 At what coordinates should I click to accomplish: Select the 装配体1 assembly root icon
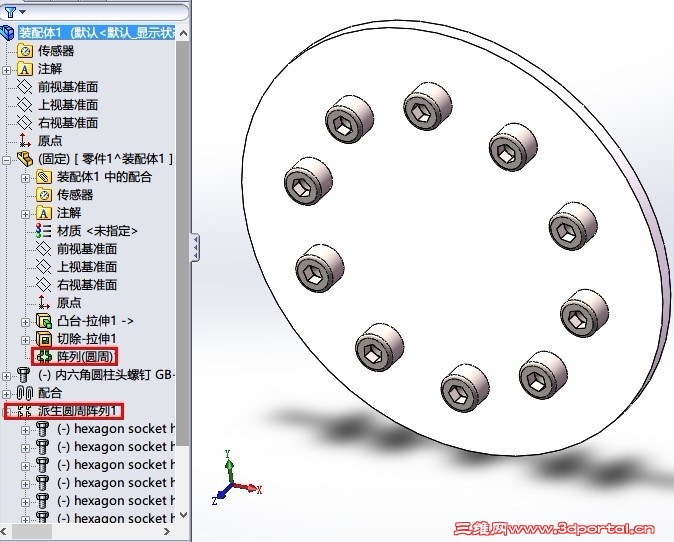(x=7, y=33)
